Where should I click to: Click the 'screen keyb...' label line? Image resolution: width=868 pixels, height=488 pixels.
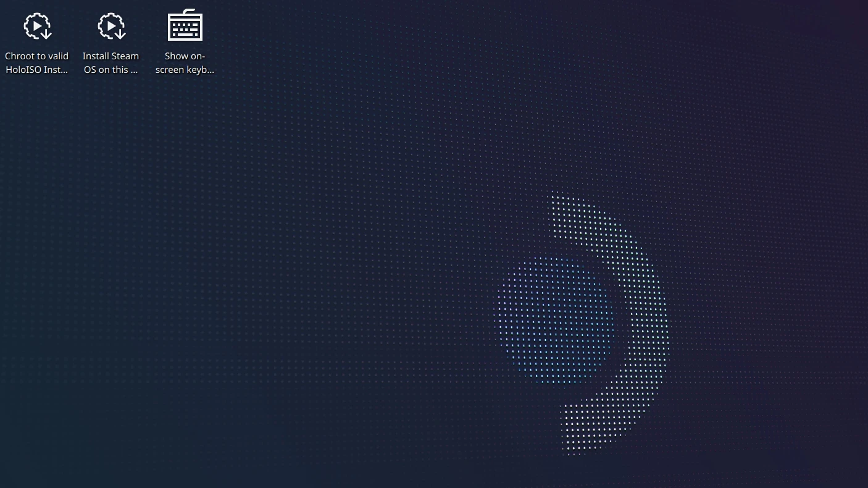(x=185, y=70)
